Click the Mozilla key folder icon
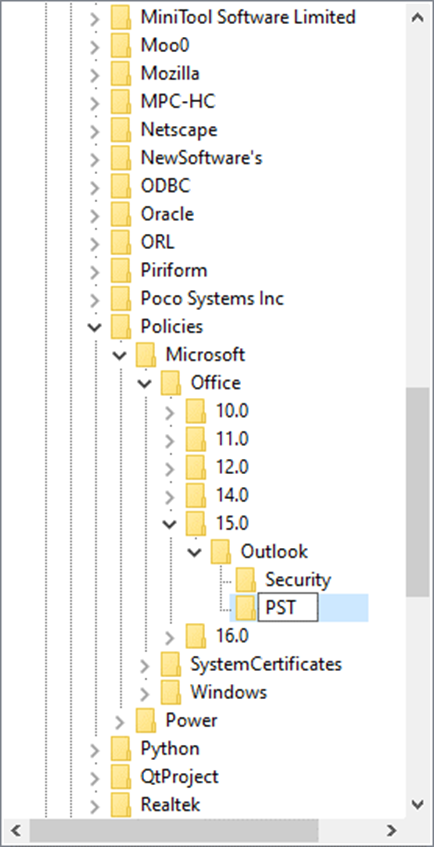Screen dimensions: 434x847 click(121, 73)
